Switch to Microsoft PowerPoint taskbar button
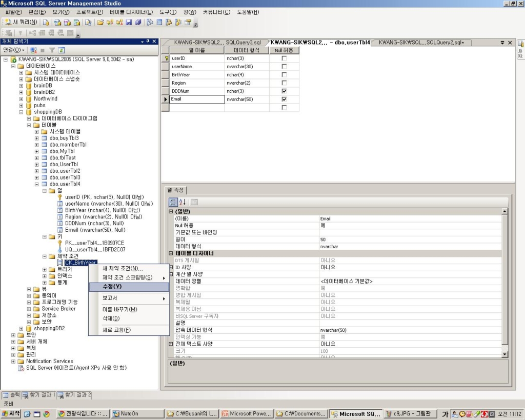The width and height of the screenshot is (525, 420). coord(247,414)
